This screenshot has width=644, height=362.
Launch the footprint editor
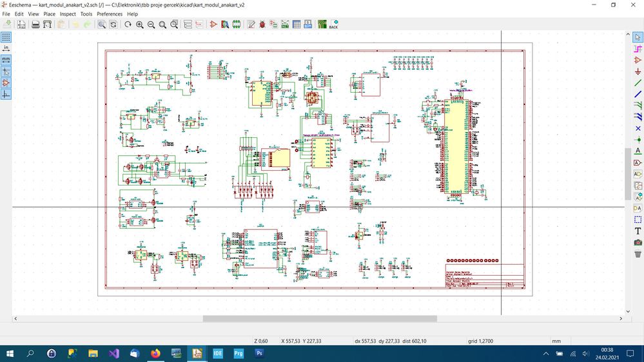click(237, 24)
